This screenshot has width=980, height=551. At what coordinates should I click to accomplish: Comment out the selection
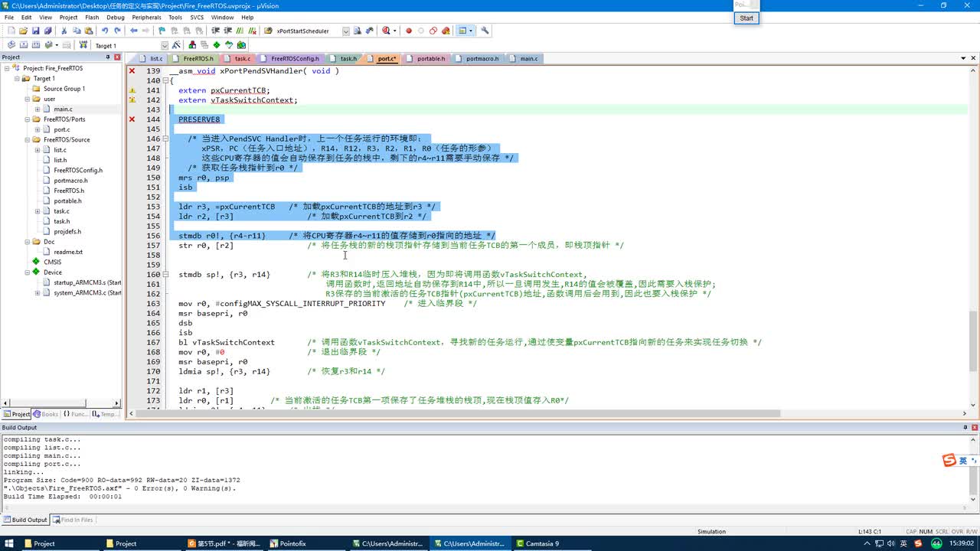(x=240, y=31)
